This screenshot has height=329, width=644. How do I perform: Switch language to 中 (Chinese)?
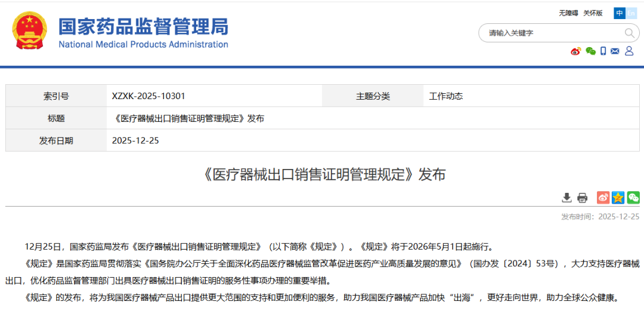coord(620,13)
